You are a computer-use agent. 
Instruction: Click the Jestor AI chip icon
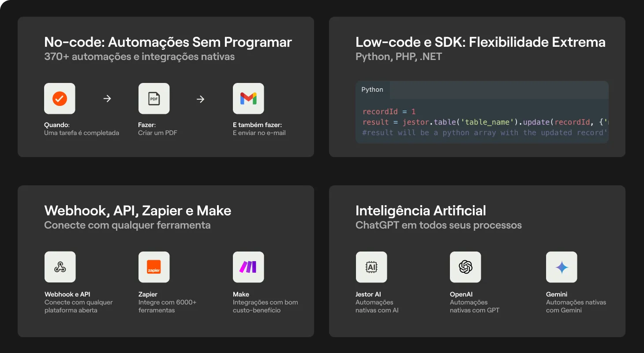click(x=371, y=267)
